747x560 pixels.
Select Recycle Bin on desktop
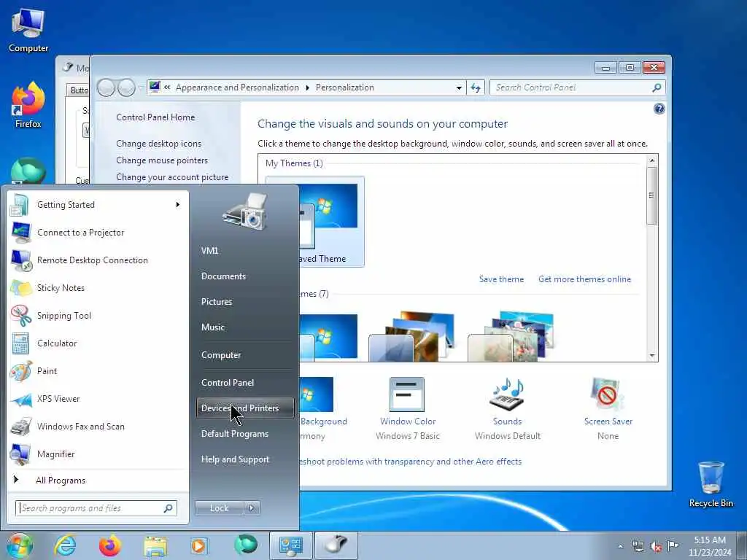(x=711, y=484)
